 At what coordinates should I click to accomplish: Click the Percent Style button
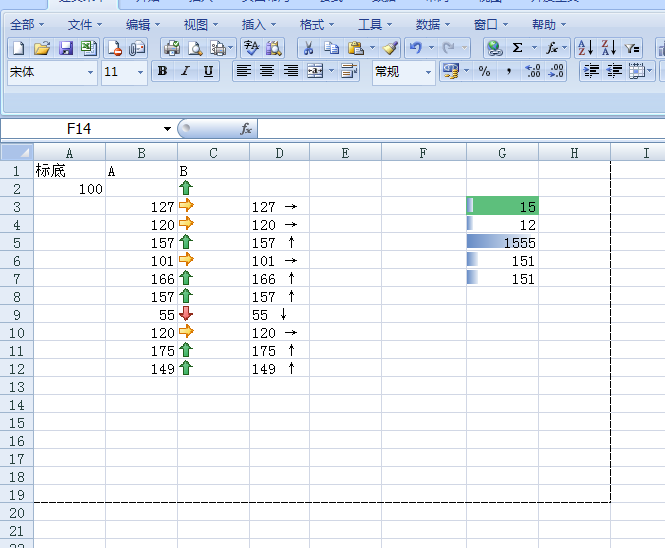(x=484, y=71)
